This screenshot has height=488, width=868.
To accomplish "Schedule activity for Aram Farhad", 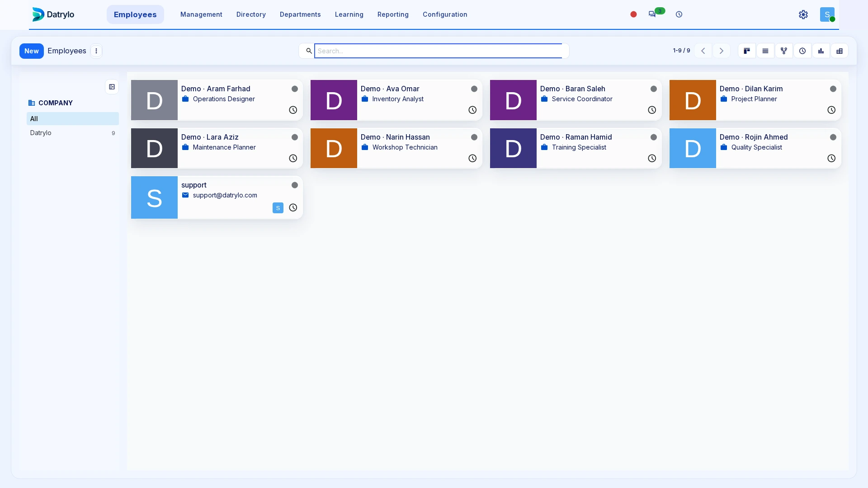I will [x=293, y=110].
